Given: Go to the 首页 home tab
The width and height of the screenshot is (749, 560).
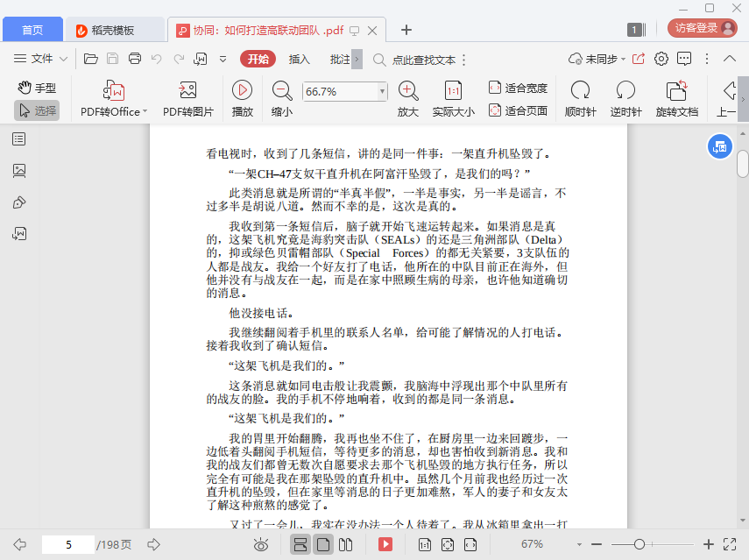Looking at the screenshot, I should pyautogui.click(x=32, y=30).
